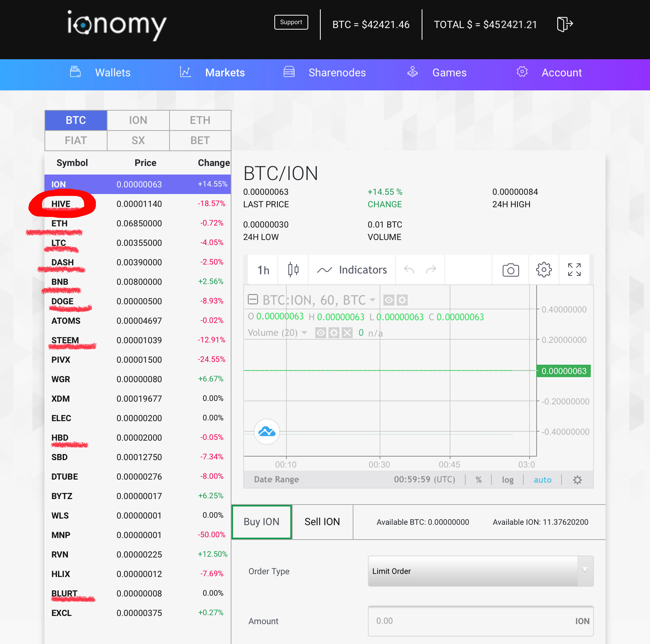Switch to the ETH market tab
Image resolution: width=650 pixels, height=644 pixels.
click(200, 120)
